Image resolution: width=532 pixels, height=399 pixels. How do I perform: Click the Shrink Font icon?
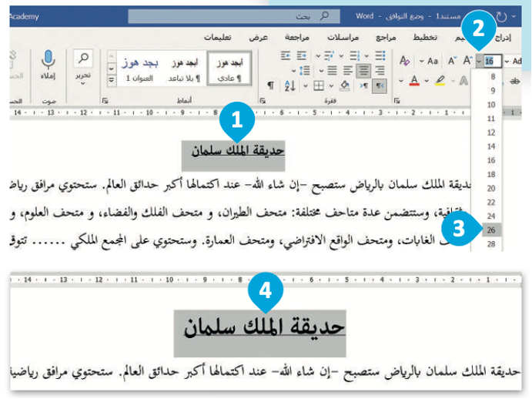coord(452,61)
